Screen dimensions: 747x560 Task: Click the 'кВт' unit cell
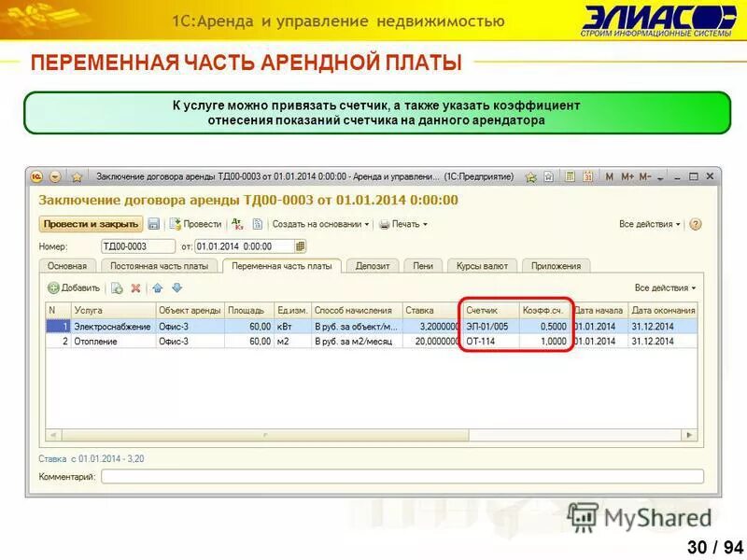(292, 326)
